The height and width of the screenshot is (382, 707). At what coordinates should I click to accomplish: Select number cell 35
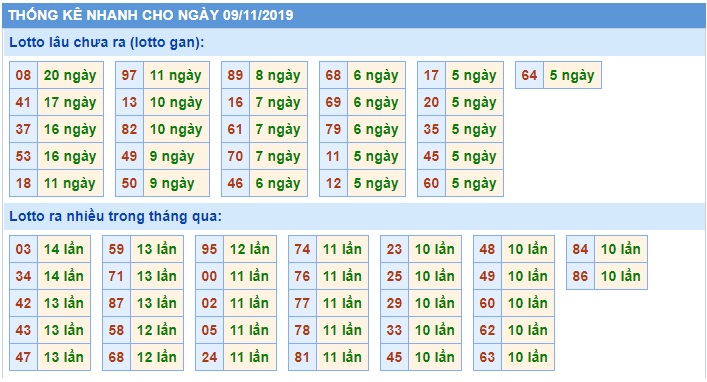click(432, 129)
